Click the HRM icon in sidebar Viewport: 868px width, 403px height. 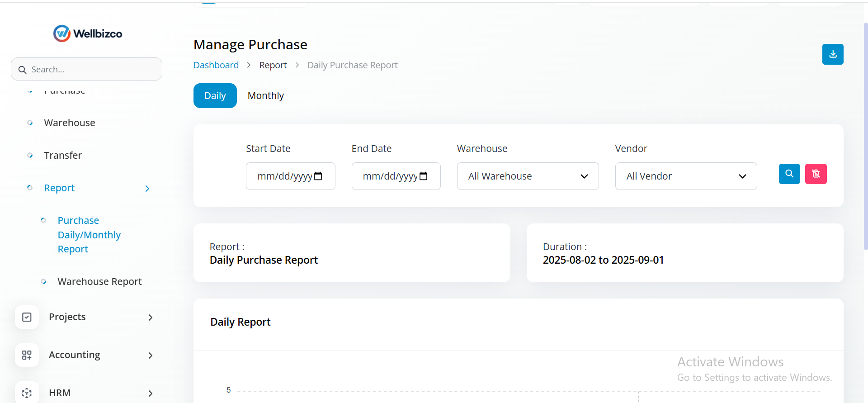pos(27,393)
